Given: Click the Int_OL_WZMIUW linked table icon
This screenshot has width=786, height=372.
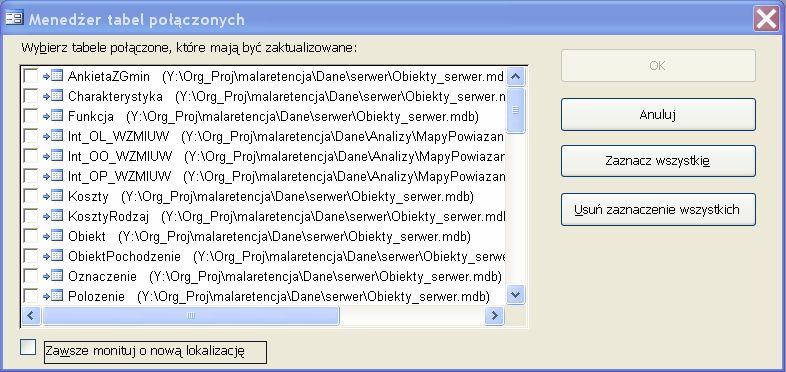Looking at the screenshot, I should [x=53, y=136].
